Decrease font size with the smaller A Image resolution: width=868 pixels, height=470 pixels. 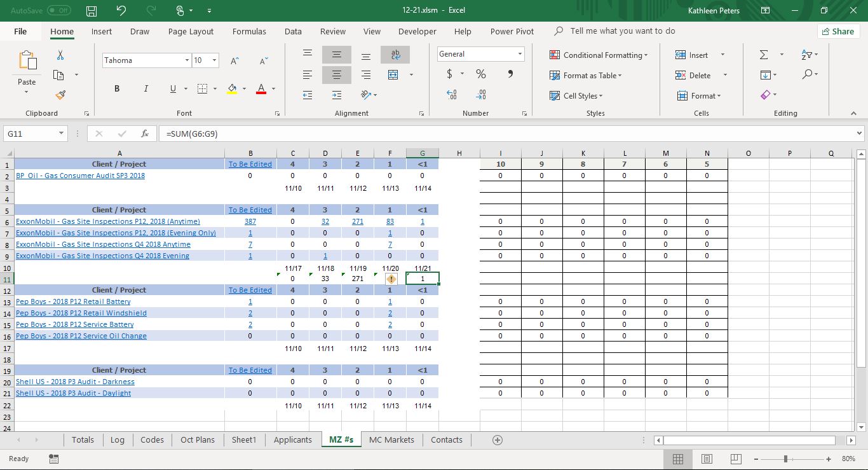click(264, 60)
